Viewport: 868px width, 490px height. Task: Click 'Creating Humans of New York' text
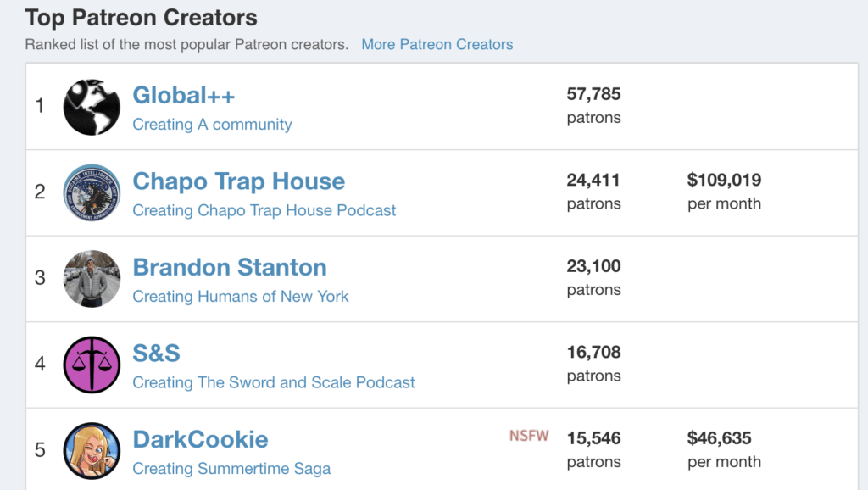pyautogui.click(x=240, y=297)
